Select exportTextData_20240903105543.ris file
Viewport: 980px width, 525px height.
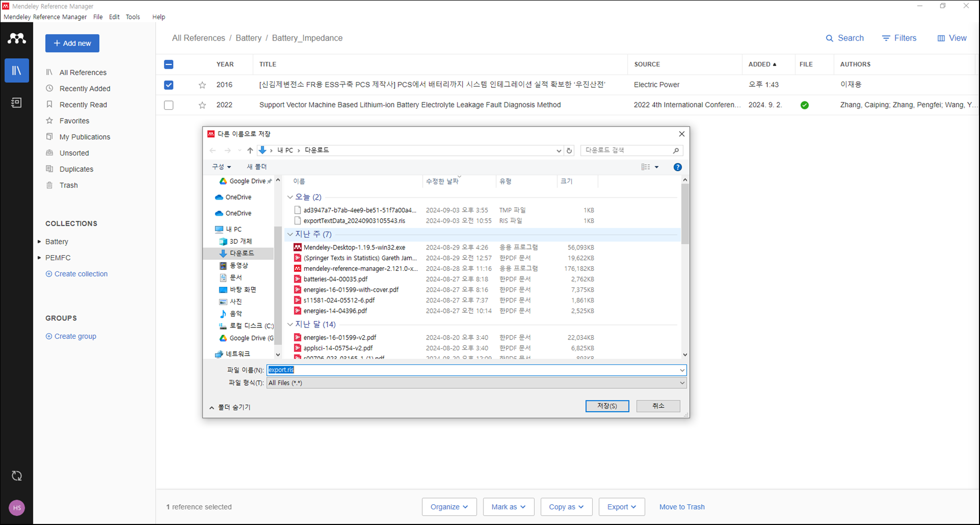pos(354,220)
